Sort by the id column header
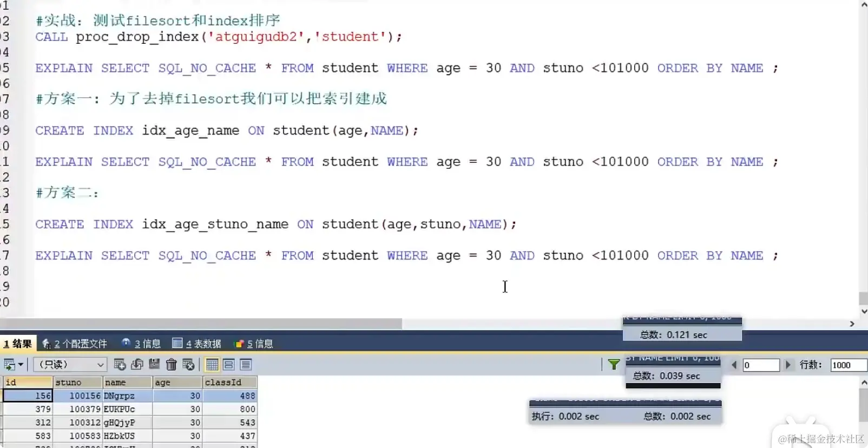 (28, 382)
